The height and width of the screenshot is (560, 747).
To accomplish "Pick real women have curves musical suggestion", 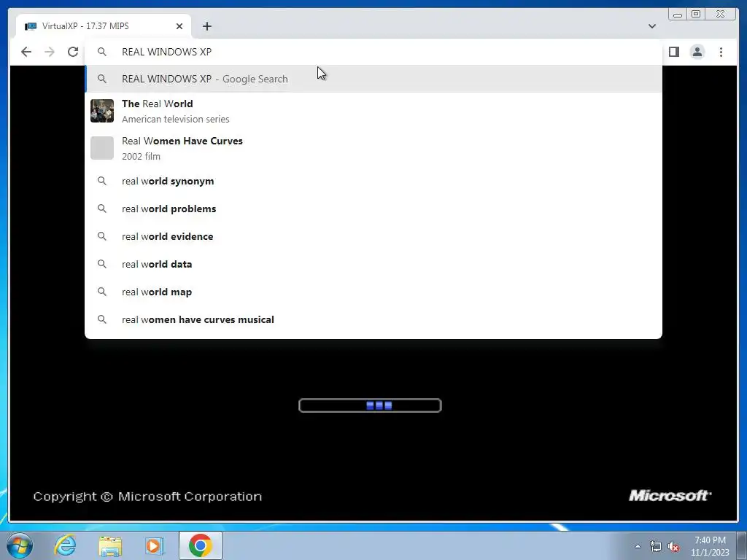I will pyautogui.click(x=373, y=319).
